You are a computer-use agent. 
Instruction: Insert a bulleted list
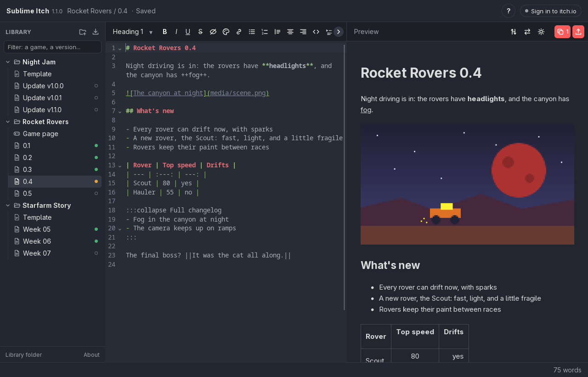tap(252, 32)
